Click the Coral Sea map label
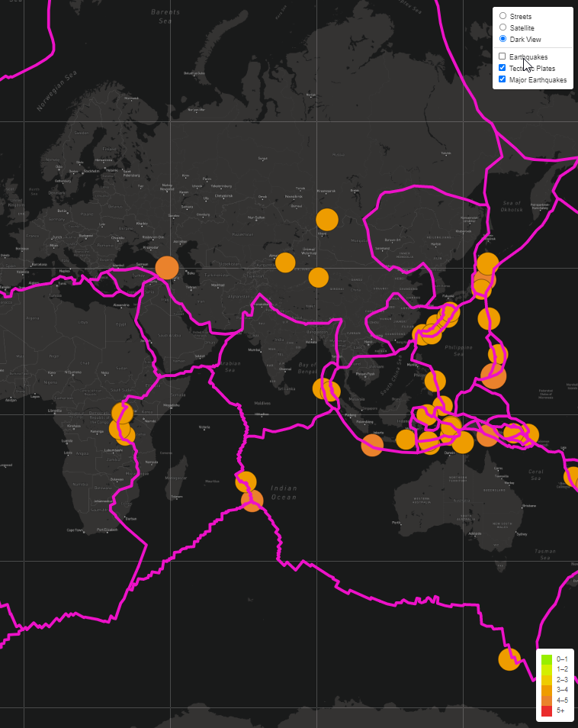 pyautogui.click(x=536, y=475)
